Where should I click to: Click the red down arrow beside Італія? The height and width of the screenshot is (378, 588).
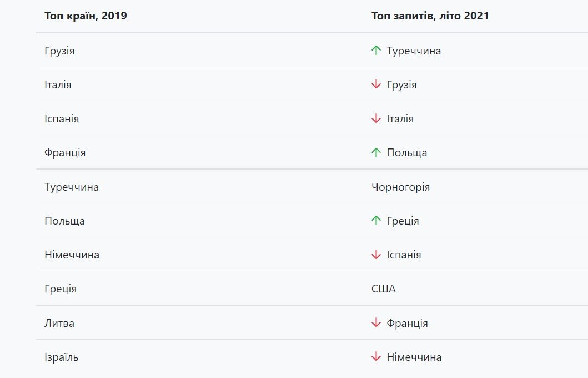[x=376, y=118]
